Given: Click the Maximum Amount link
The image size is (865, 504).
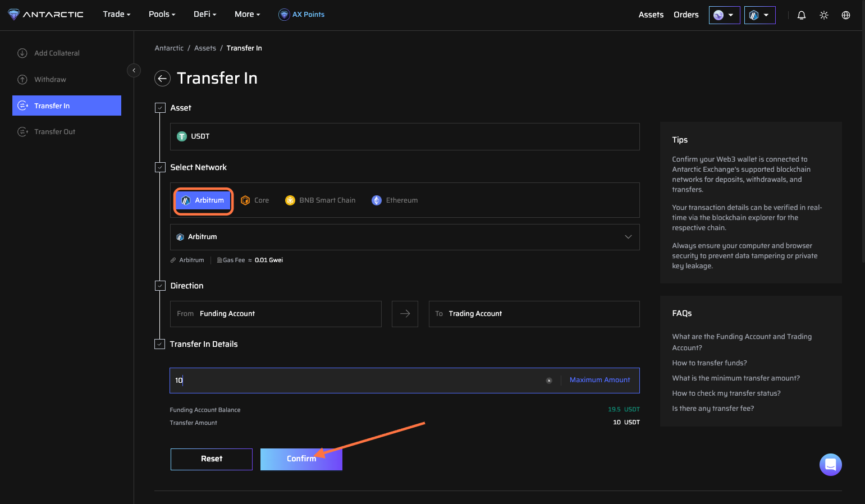Looking at the screenshot, I should (x=600, y=380).
